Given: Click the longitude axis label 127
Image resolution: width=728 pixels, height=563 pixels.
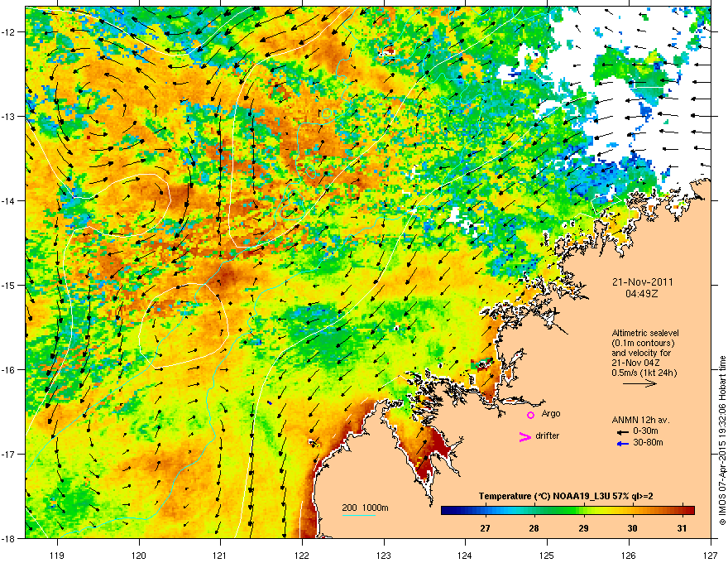Looking at the screenshot, I should click(711, 555).
